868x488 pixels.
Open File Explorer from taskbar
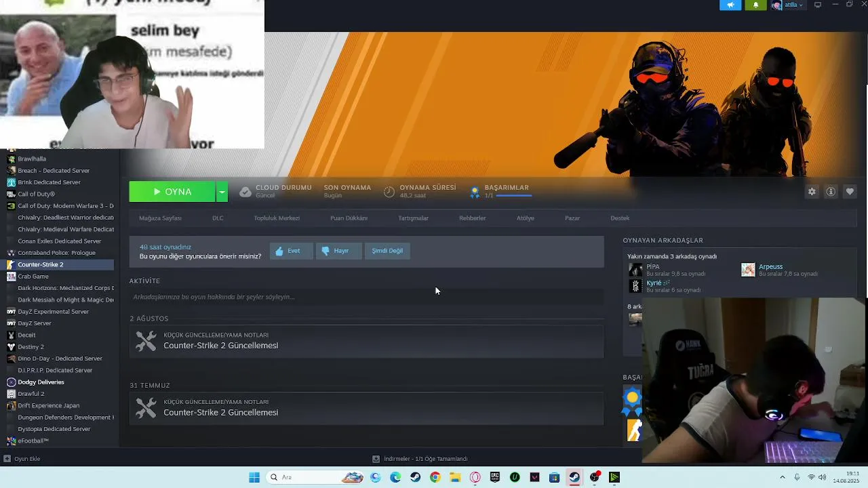click(455, 477)
